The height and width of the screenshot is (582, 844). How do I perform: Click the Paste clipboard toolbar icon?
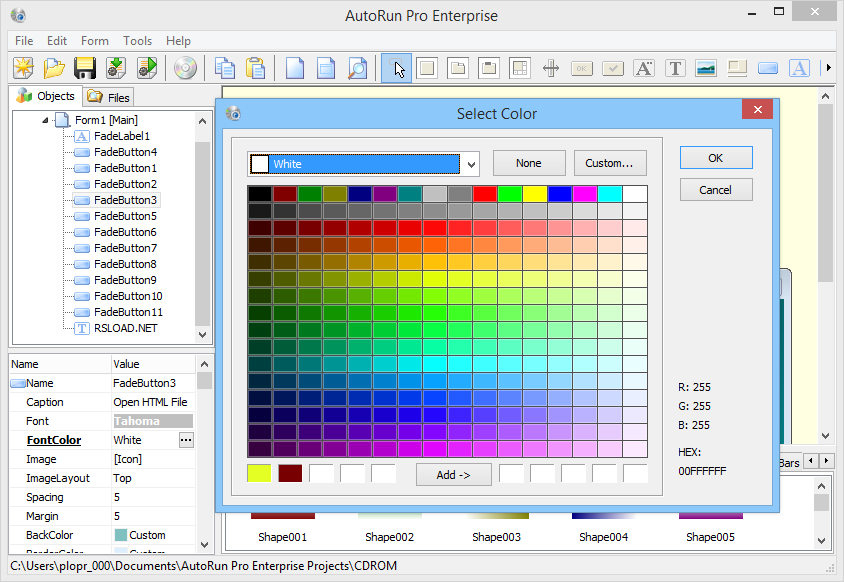[257, 68]
